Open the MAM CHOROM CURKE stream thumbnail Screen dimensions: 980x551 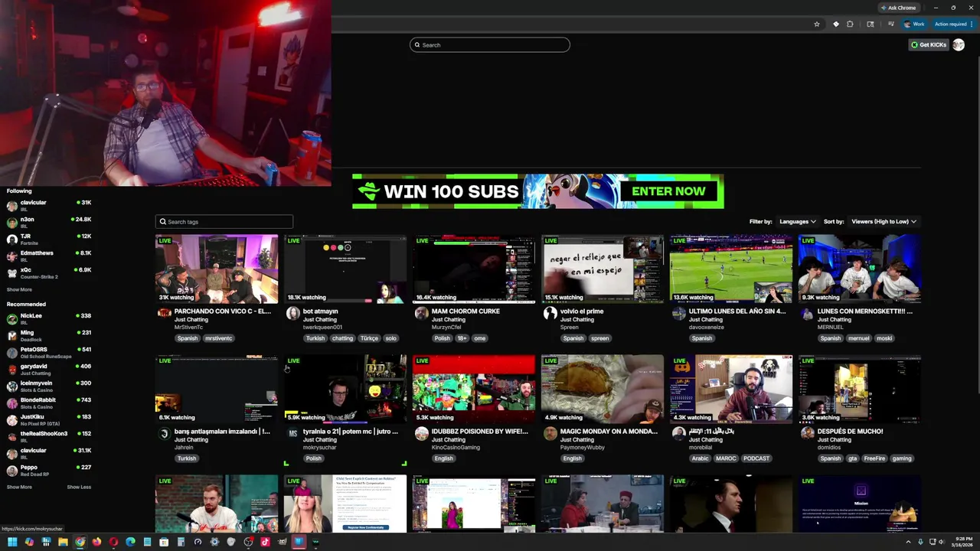point(474,269)
